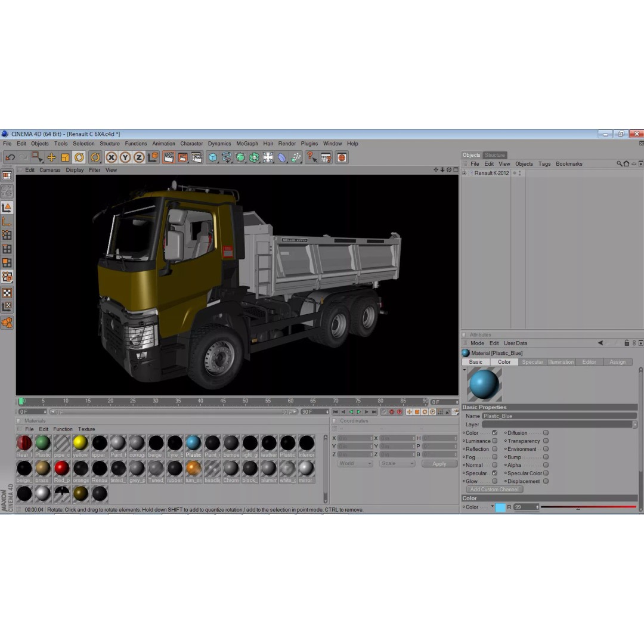Open the Render menu

point(287,143)
